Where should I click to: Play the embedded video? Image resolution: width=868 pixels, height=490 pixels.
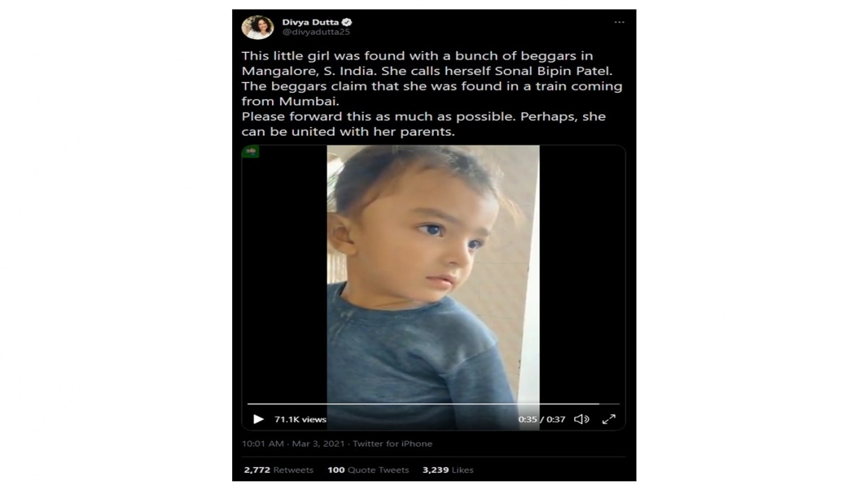258,419
